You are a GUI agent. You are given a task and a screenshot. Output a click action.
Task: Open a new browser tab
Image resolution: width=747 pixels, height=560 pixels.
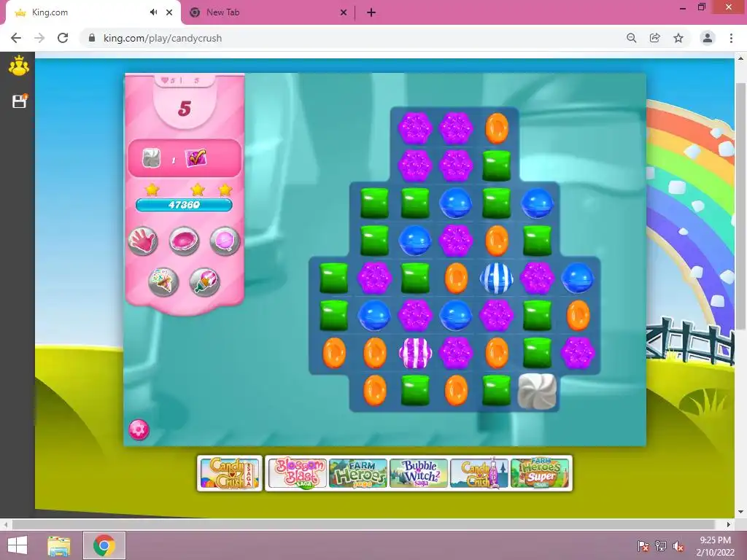371,13
